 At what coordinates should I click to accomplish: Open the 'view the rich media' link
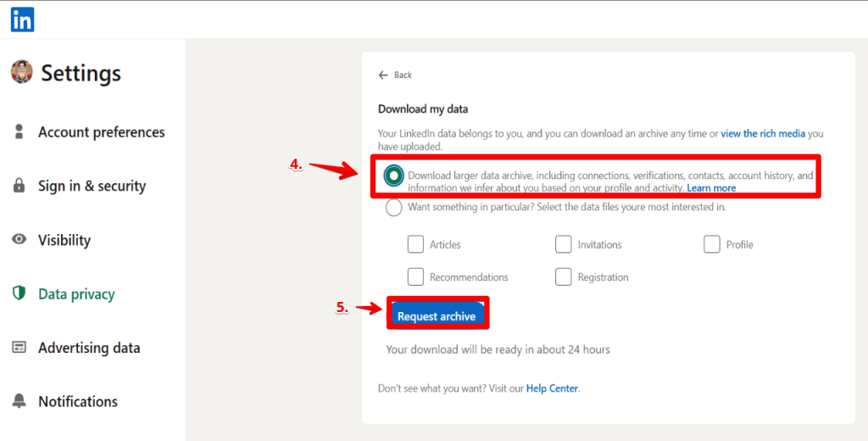point(763,133)
